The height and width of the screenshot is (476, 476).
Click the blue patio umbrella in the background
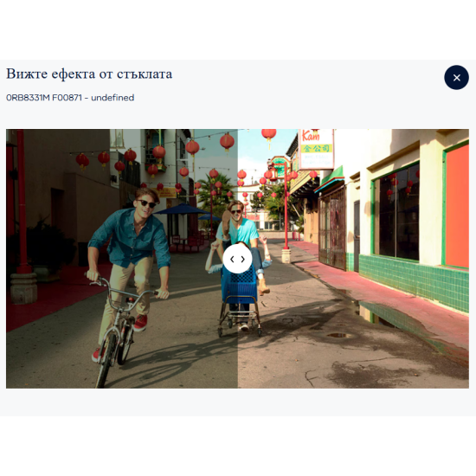tap(182, 209)
